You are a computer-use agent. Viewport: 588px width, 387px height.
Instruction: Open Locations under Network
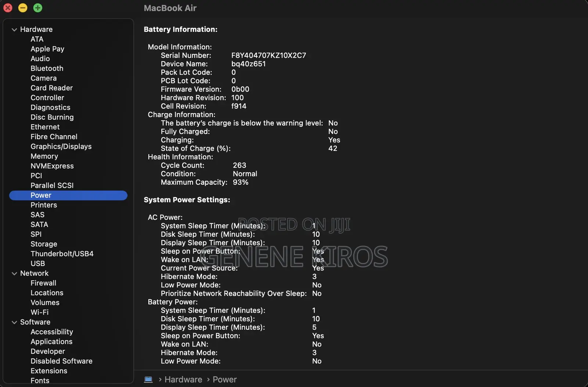47,293
